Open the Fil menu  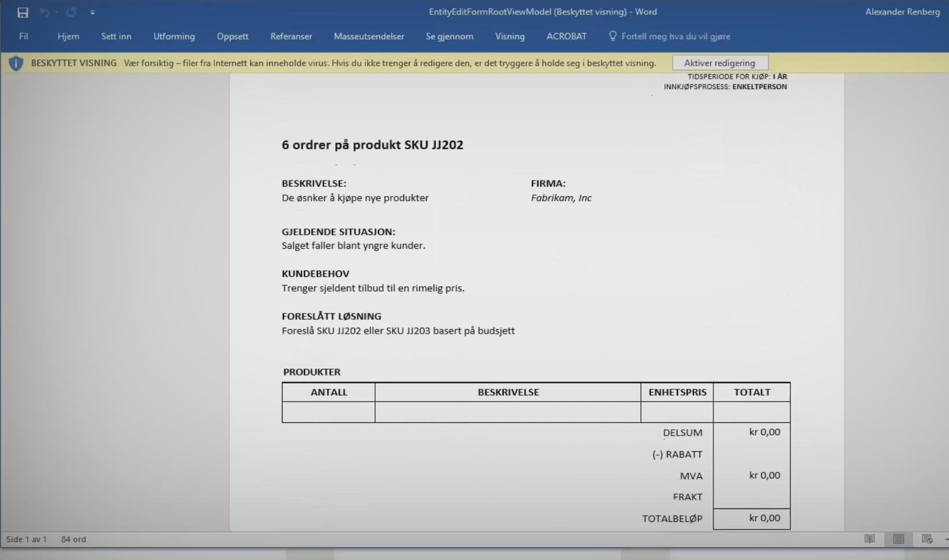[x=24, y=36]
